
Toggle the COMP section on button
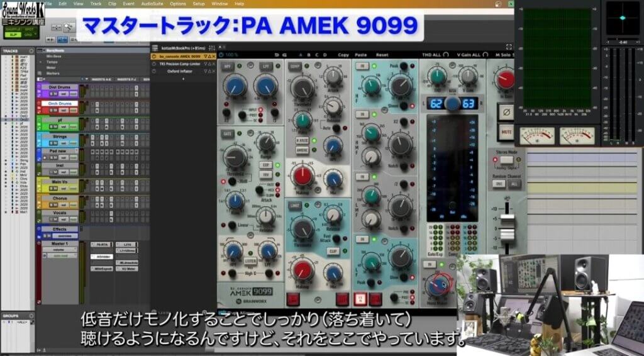(294, 66)
